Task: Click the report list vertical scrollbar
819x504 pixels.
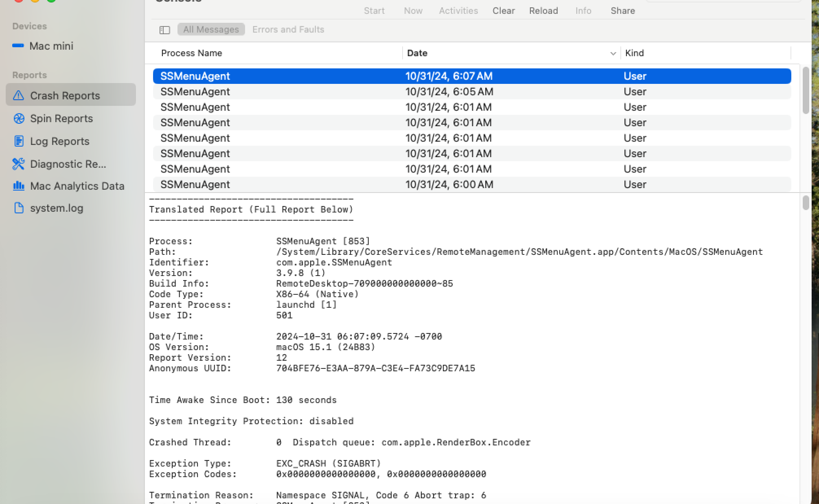Action: [806, 90]
